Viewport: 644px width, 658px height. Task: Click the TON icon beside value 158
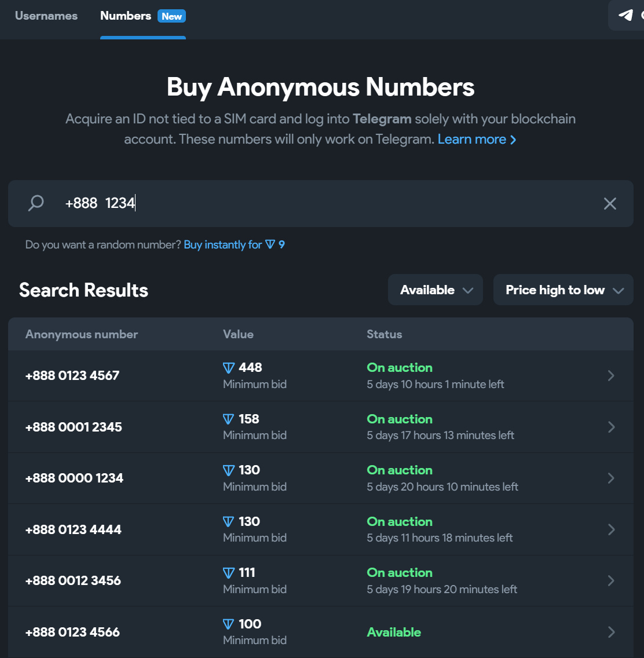229,419
